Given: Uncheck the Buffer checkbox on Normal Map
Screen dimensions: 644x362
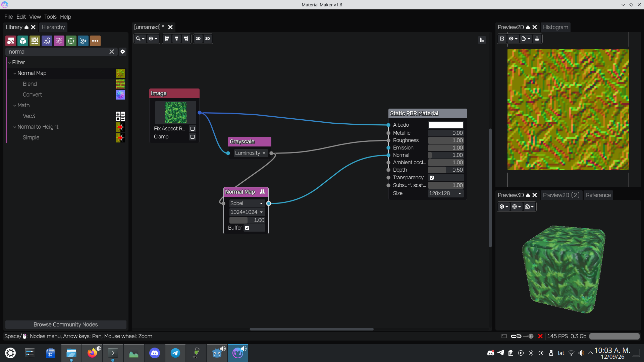Looking at the screenshot, I should (x=247, y=228).
